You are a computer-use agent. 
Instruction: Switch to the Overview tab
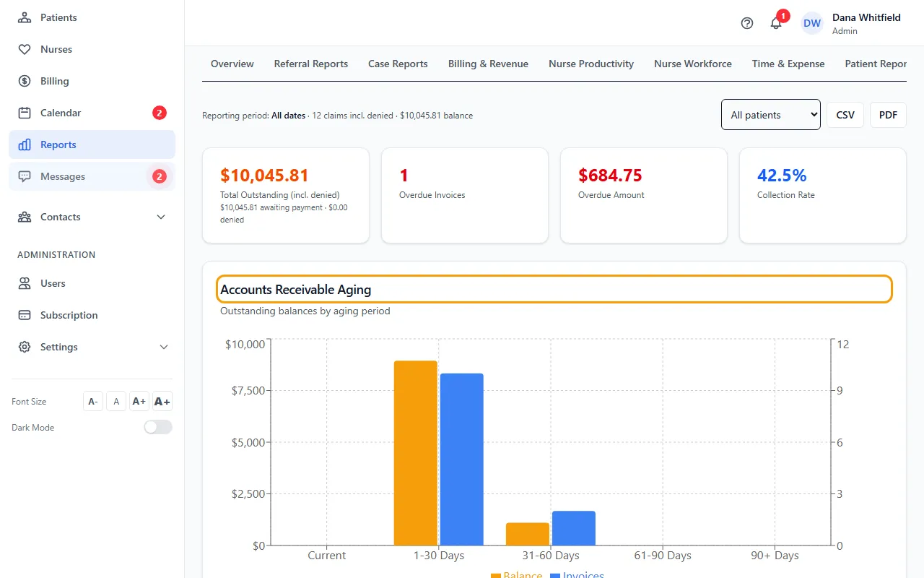[232, 64]
